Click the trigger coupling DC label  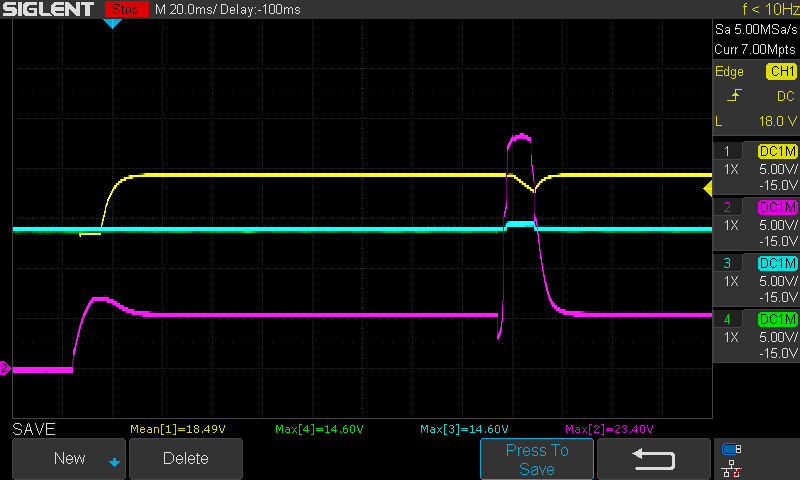(786, 96)
